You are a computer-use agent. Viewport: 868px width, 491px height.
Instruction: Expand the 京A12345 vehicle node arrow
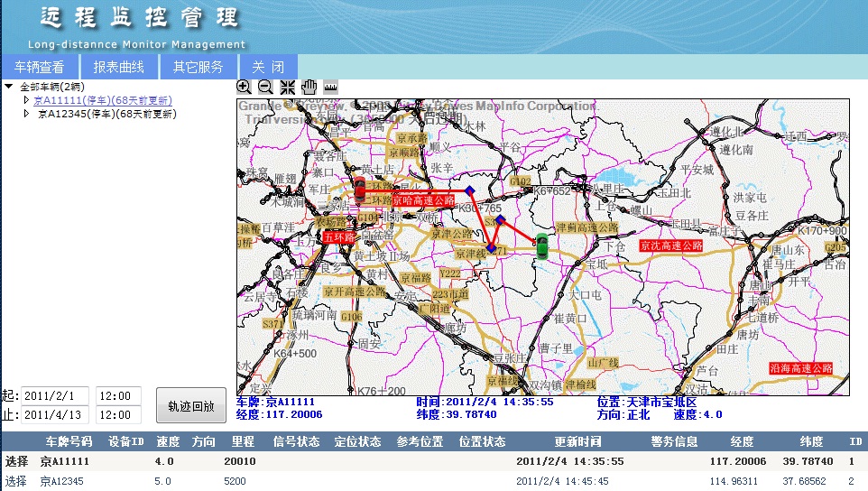pyautogui.click(x=26, y=114)
